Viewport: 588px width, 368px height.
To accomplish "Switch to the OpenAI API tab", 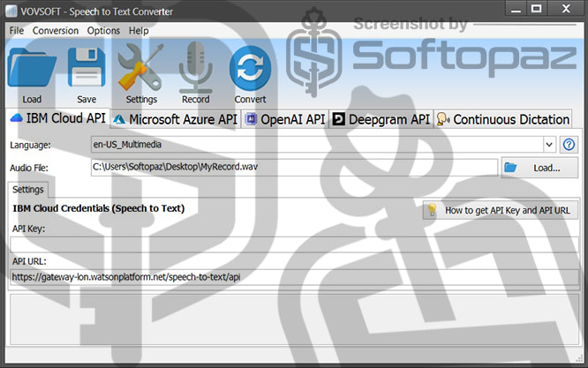I will pyautogui.click(x=285, y=119).
